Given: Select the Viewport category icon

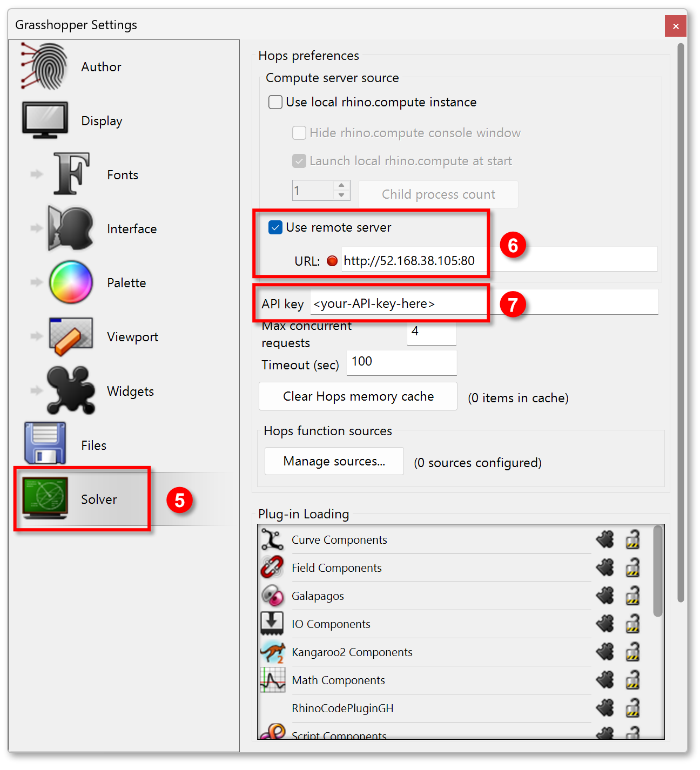Looking at the screenshot, I should (x=71, y=336).
